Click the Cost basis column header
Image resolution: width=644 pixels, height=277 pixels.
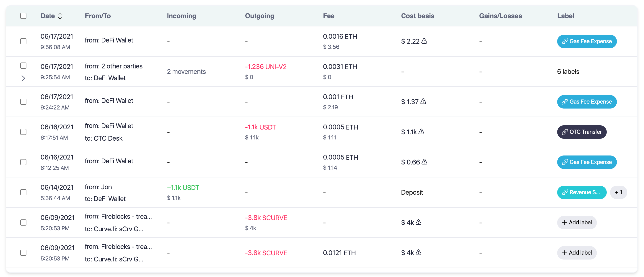[x=418, y=16]
